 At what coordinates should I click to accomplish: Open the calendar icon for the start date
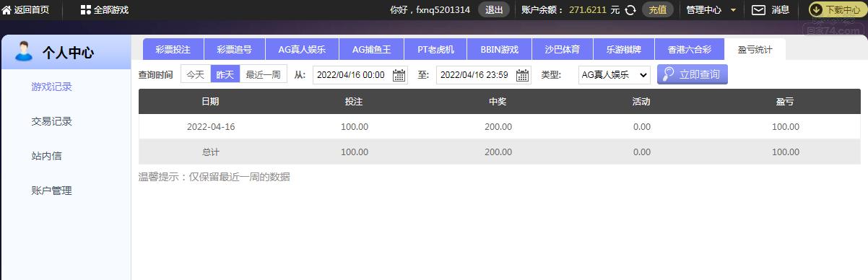[399, 75]
